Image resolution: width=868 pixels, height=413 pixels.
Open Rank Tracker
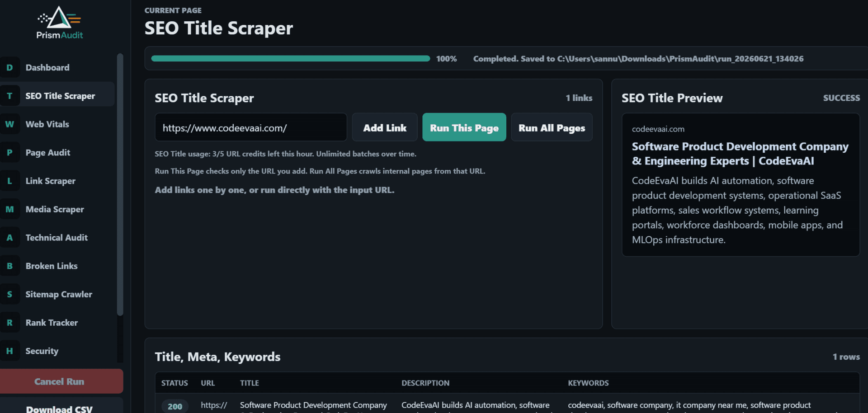tap(57, 323)
